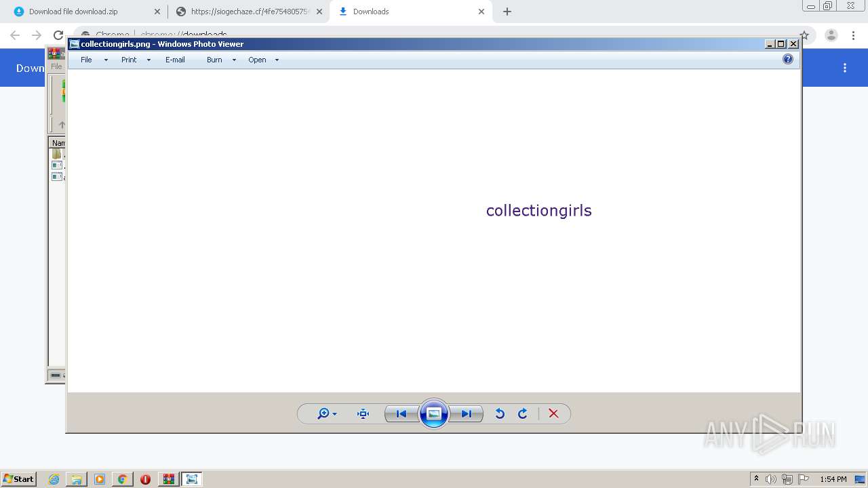This screenshot has width=868, height=488.
Task: Expand the File menu arrow
Action: coord(106,60)
